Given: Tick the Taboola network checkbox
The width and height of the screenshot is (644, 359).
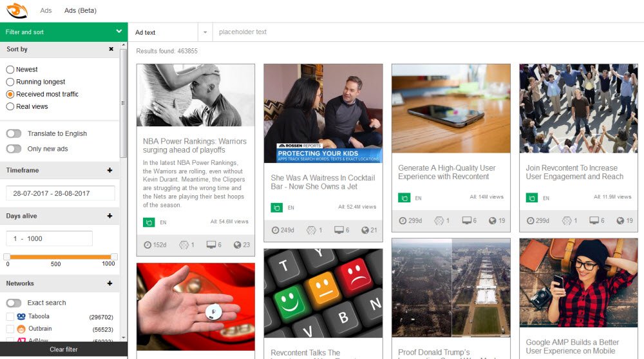Looking at the screenshot, I should point(10,316).
